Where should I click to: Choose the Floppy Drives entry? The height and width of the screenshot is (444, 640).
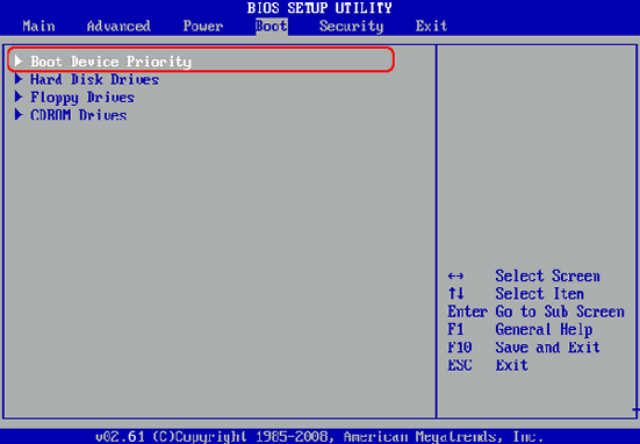tap(82, 97)
